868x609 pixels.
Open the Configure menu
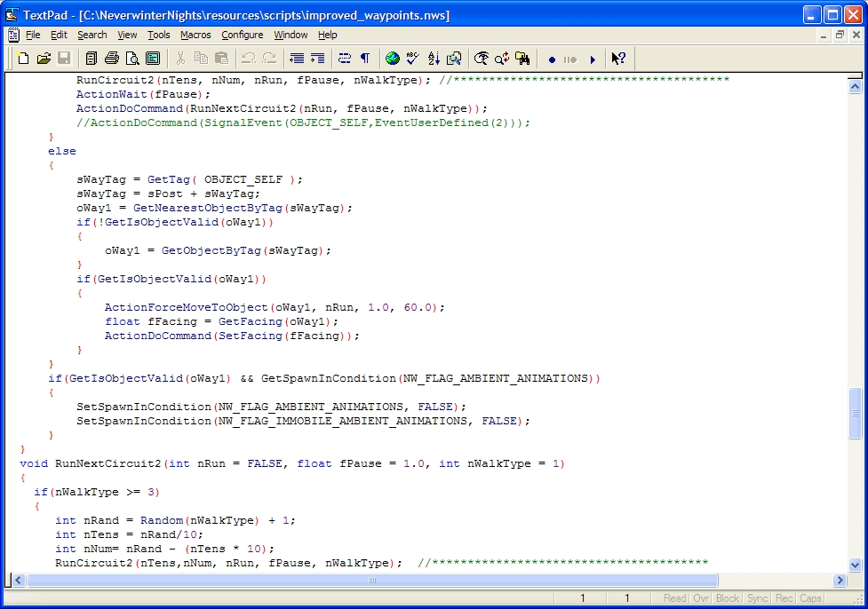(x=242, y=35)
